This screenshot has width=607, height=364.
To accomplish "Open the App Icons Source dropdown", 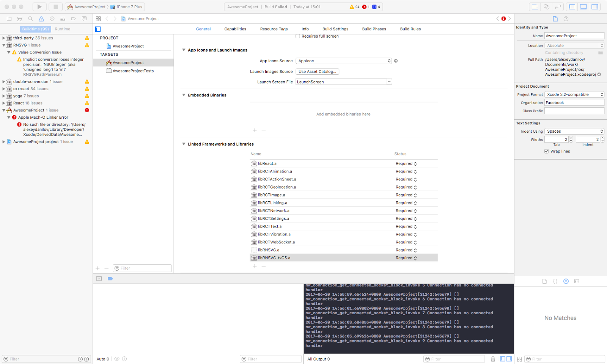I will coord(343,61).
